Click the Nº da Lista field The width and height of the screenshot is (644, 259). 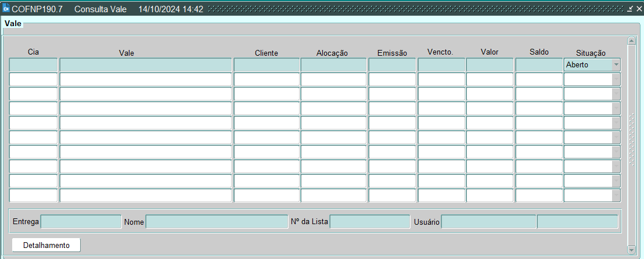click(369, 222)
